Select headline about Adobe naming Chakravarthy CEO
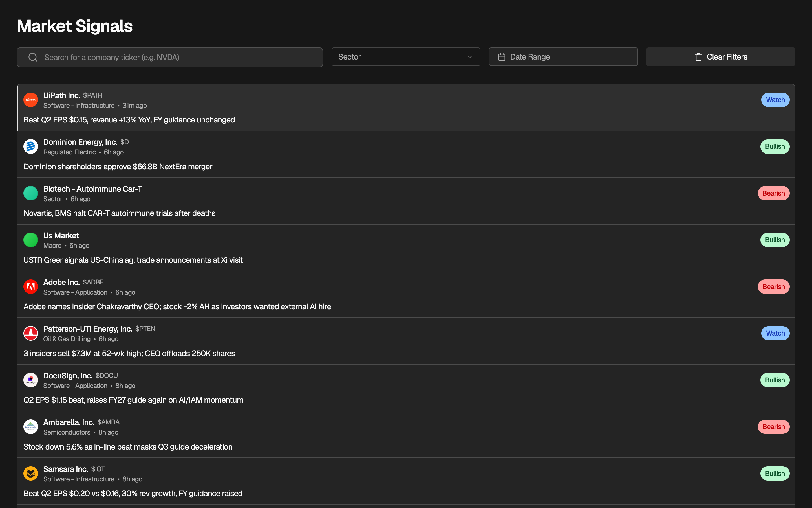 coord(177,307)
